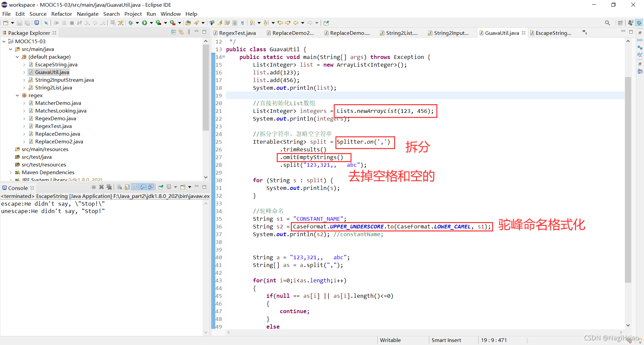644x345 pixels.
Task: Click the Coverage run icon
Action: click(158, 23)
